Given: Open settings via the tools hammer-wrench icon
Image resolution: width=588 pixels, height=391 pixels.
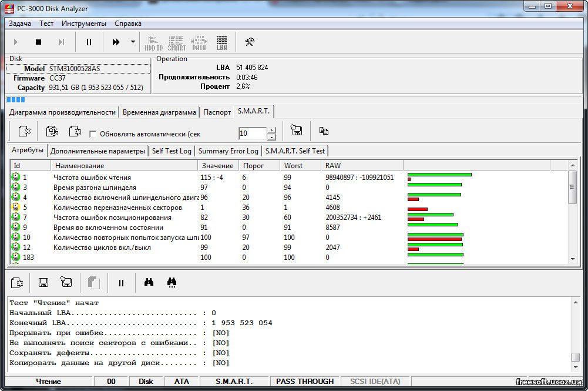Looking at the screenshot, I should pyautogui.click(x=250, y=42).
